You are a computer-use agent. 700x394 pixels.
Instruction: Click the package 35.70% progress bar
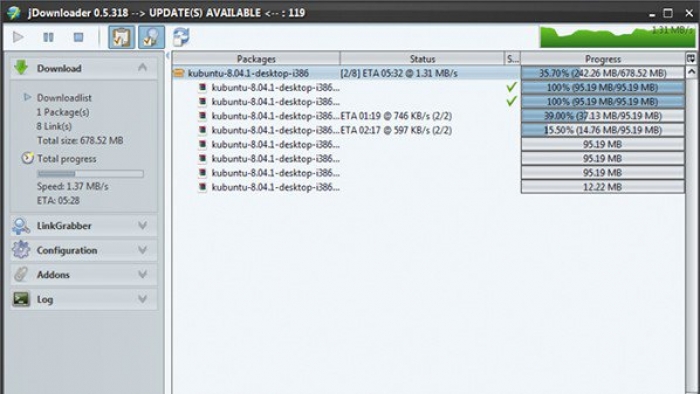point(603,73)
